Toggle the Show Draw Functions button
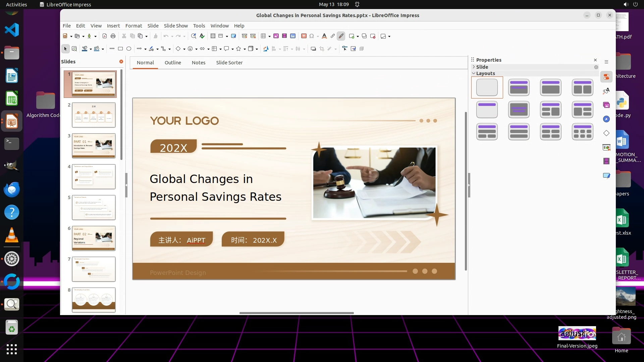The height and width of the screenshot is (362, 644). tap(341, 36)
